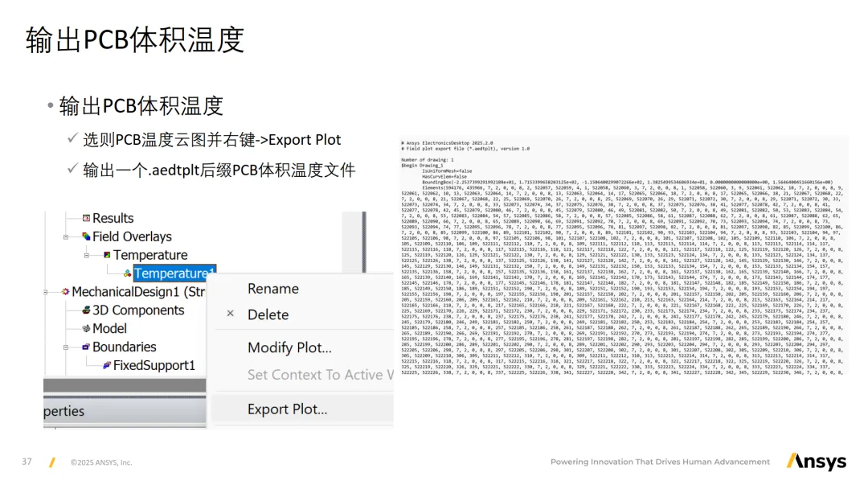Click the ©2025 ANSYS, Inc. footer text
The height and width of the screenshot is (489, 868).
[101, 462]
